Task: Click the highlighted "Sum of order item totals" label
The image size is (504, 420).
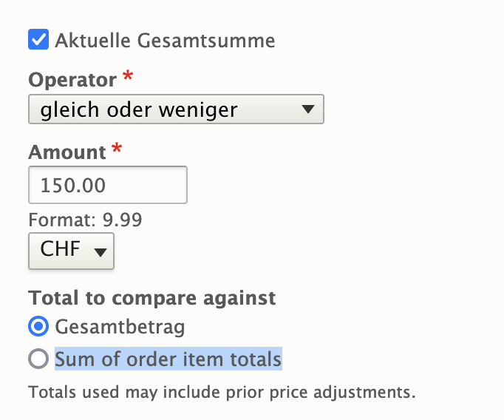Action: click(168, 360)
